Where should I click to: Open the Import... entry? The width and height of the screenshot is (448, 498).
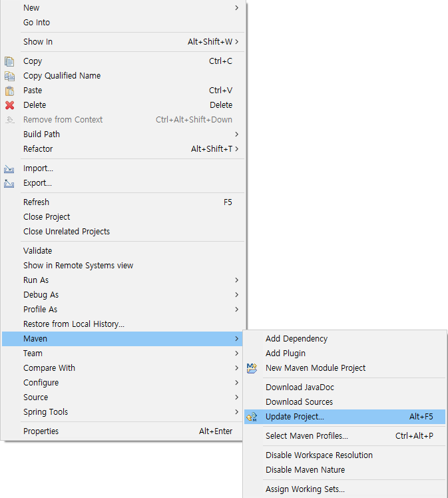tap(123, 168)
